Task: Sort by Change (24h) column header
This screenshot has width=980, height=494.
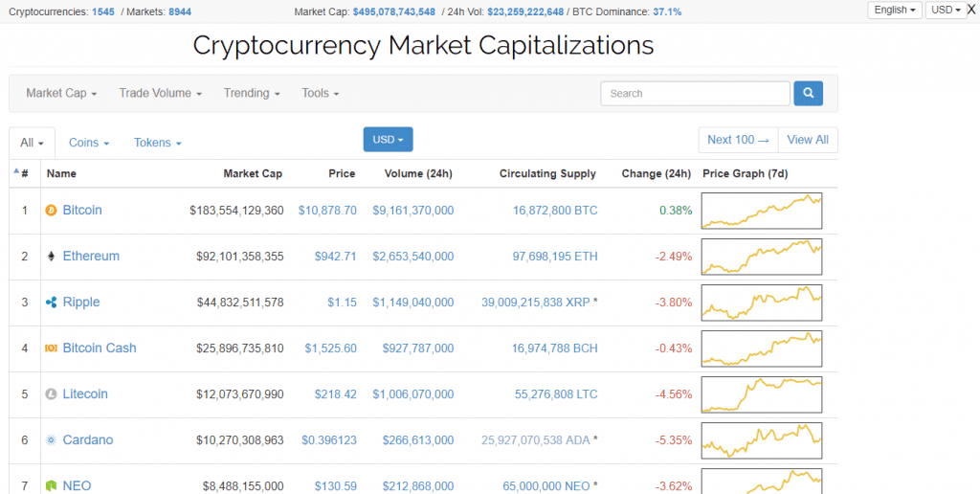Action: click(657, 174)
